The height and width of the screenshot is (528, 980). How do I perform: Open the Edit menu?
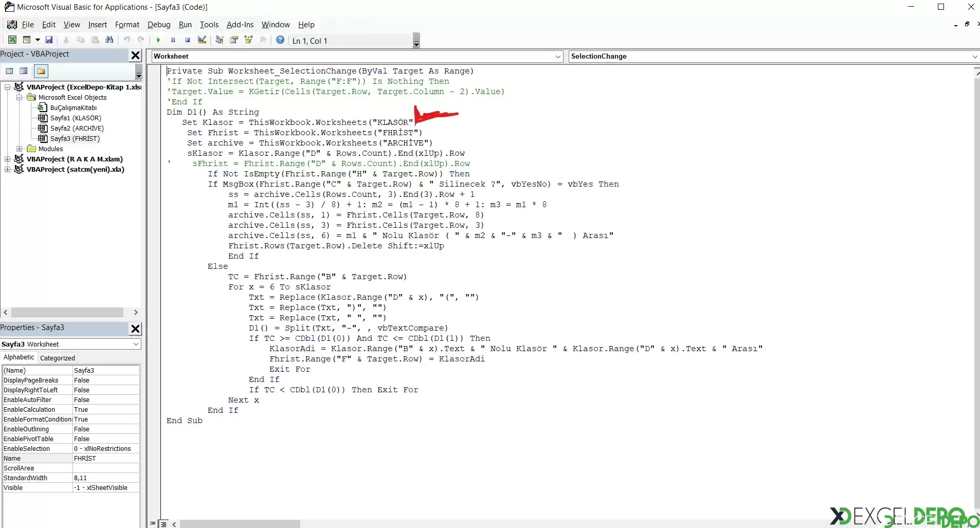point(49,25)
